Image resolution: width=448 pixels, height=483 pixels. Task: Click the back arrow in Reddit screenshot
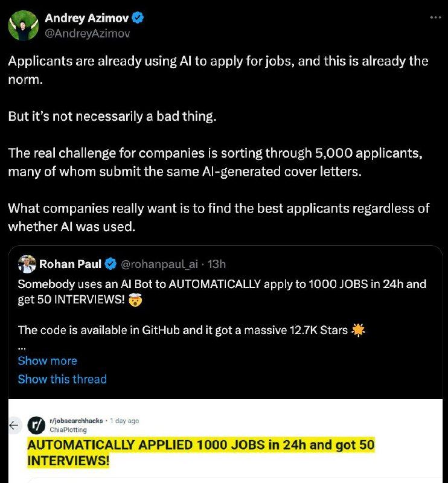click(14, 426)
